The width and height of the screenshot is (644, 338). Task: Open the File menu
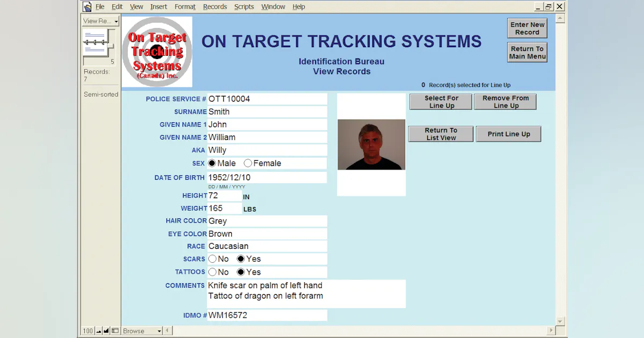point(100,7)
